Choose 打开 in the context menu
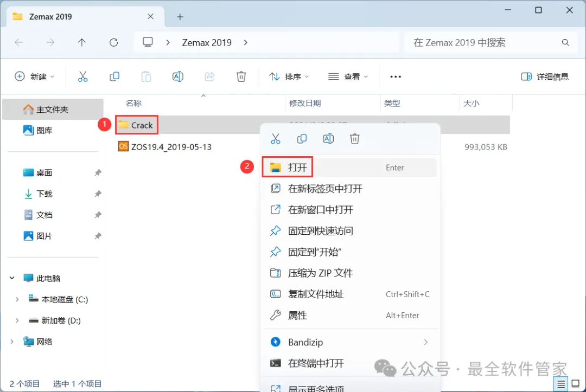 click(349, 167)
